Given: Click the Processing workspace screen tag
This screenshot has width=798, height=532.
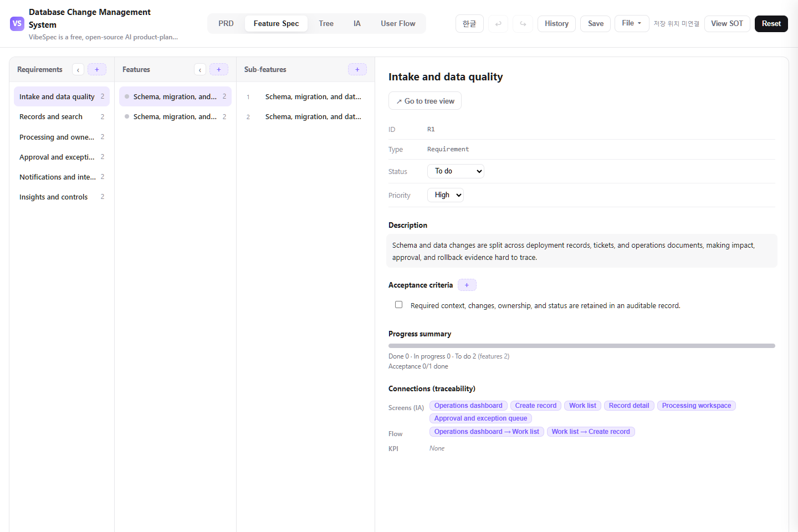Looking at the screenshot, I should click(697, 406).
